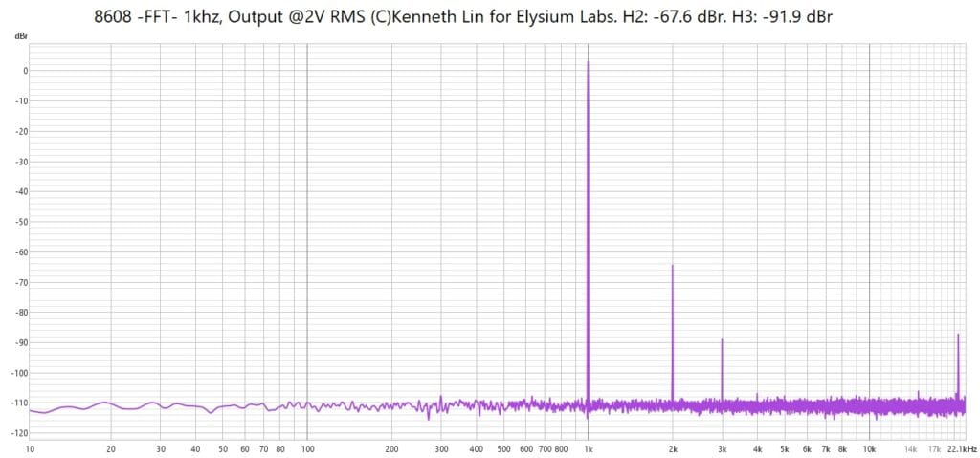Viewport: 980px width, 458px height.
Task: Click the spike near 22 kHz
Action: coord(957,367)
